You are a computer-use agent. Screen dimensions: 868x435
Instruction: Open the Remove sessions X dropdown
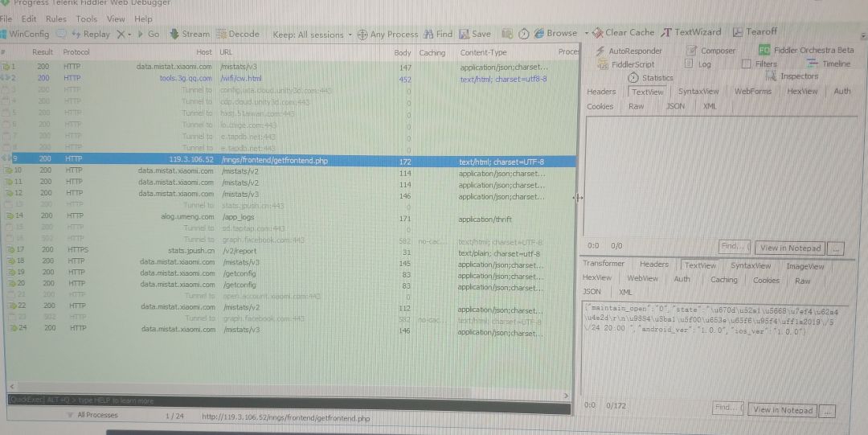pos(124,34)
